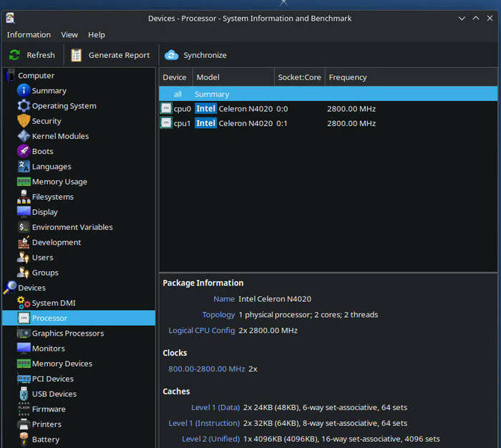Click the Topology label
The height and width of the screenshot is (448, 501).
(x=218, y=315)
